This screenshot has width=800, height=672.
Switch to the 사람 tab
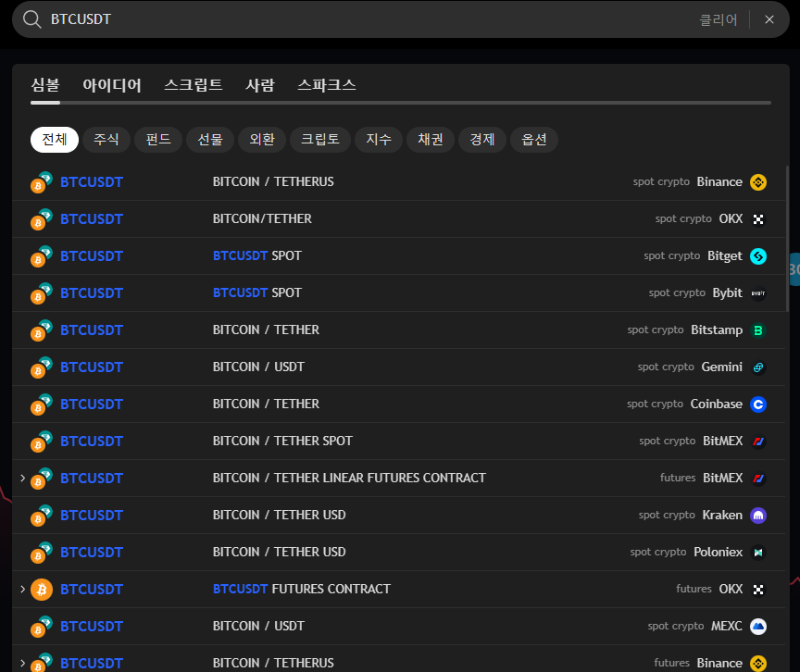tap(259, 84)
